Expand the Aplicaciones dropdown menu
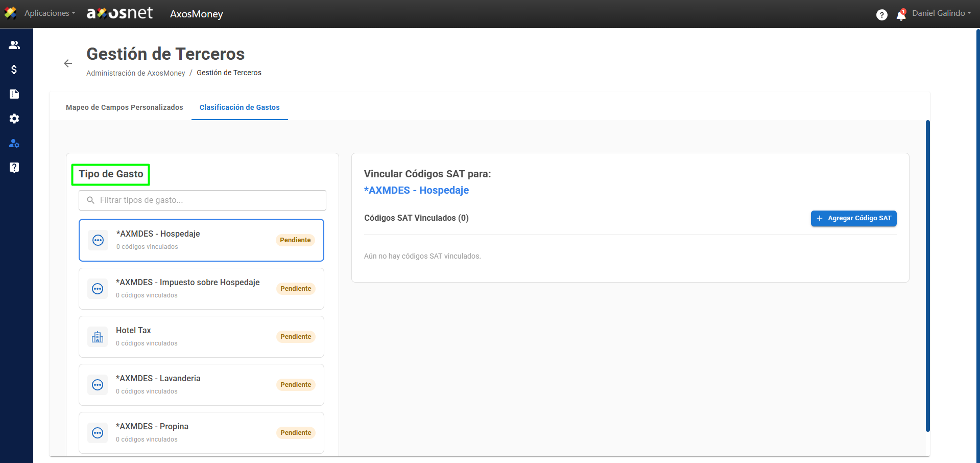The height and width of the screenshot is (463, 980). pos(50,13)
